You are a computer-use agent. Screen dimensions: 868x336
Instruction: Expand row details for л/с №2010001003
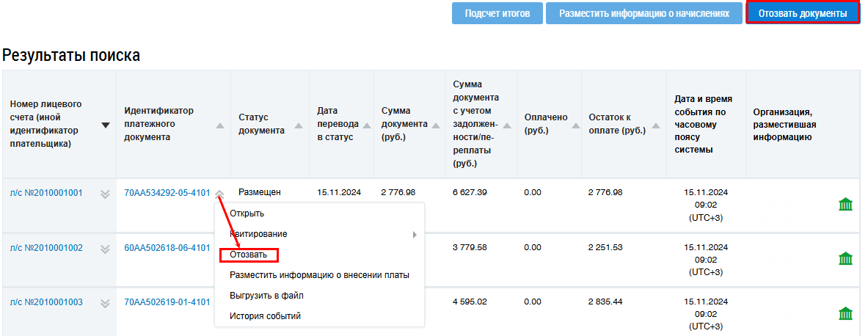pyautogui.click(x=105, y=303)
